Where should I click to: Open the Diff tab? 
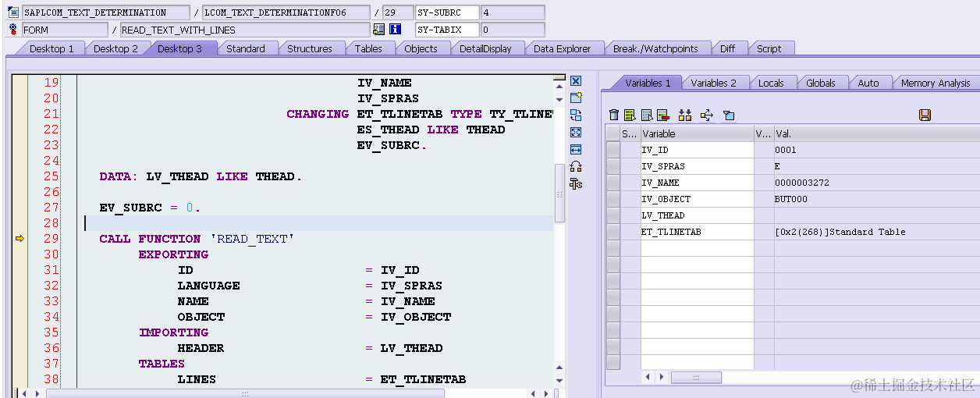(727, 48)
